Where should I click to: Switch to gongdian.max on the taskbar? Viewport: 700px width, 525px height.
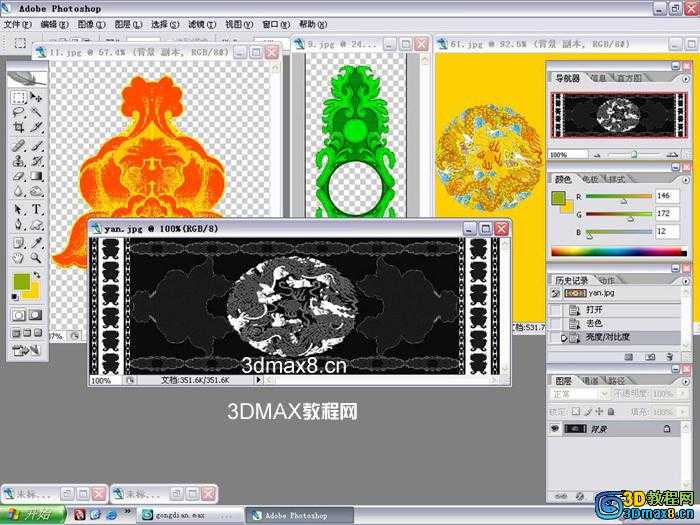tap(189, 515)
